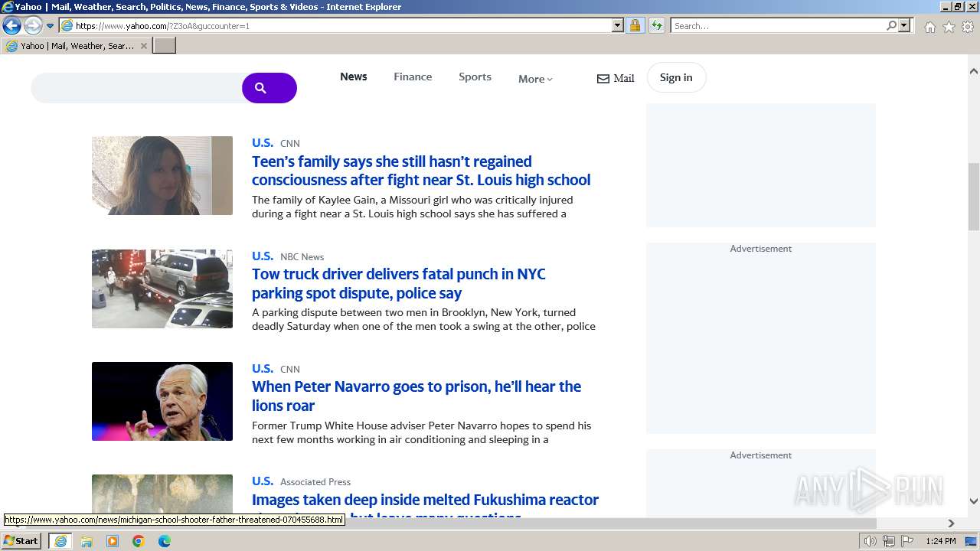The height and width of the screenshot is (551, 980).
Task: Open Favorites star icon
Action: click(949, 27)
